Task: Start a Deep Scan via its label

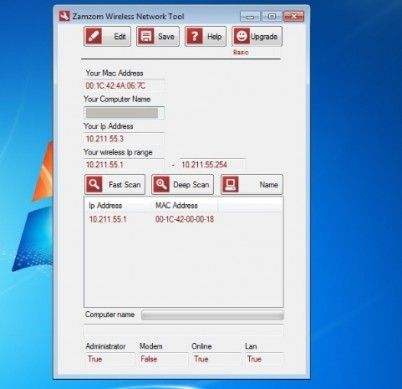Action: pyautogui.click(x=191, y=185)
